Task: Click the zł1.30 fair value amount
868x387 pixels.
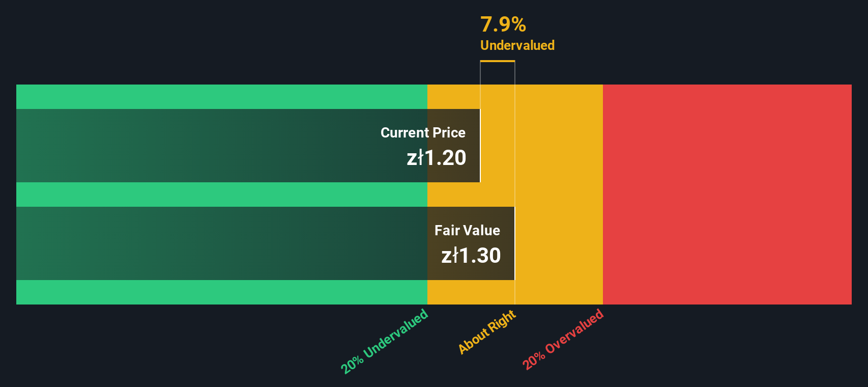Action: click(x=471, y=256)
